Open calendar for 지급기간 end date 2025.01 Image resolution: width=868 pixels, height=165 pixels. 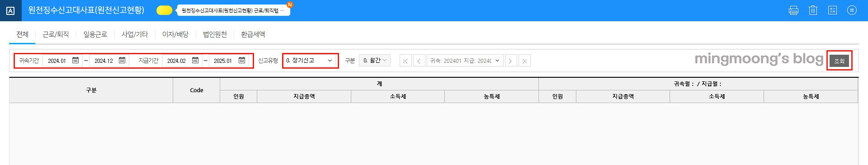(x=242, y=60)
